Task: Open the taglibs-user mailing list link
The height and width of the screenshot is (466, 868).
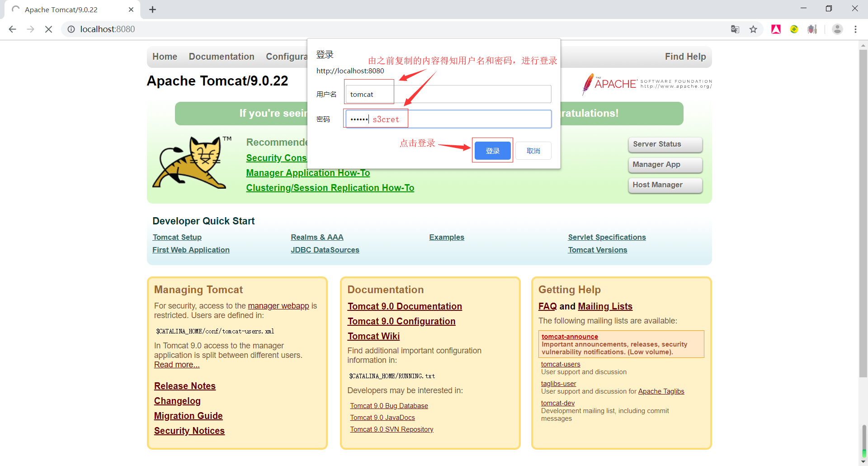Action: pyautogui.click(x=558, y=384)
